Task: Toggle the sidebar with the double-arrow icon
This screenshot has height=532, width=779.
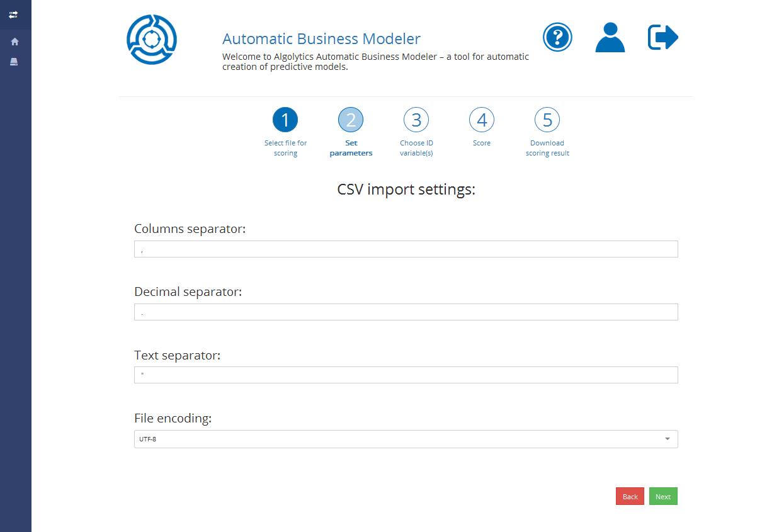Action: tap(13, 14)
